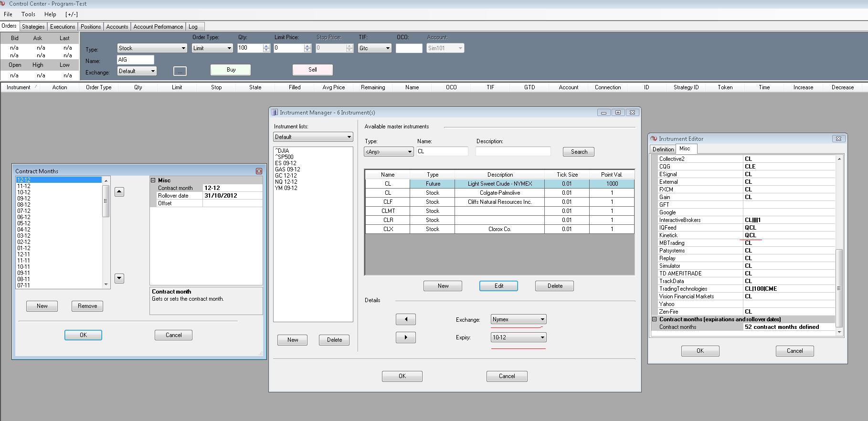The image size is (868, 421).
Task: Click Cancel at bottom of Instrument Manager
Action: tap(507, 376)
